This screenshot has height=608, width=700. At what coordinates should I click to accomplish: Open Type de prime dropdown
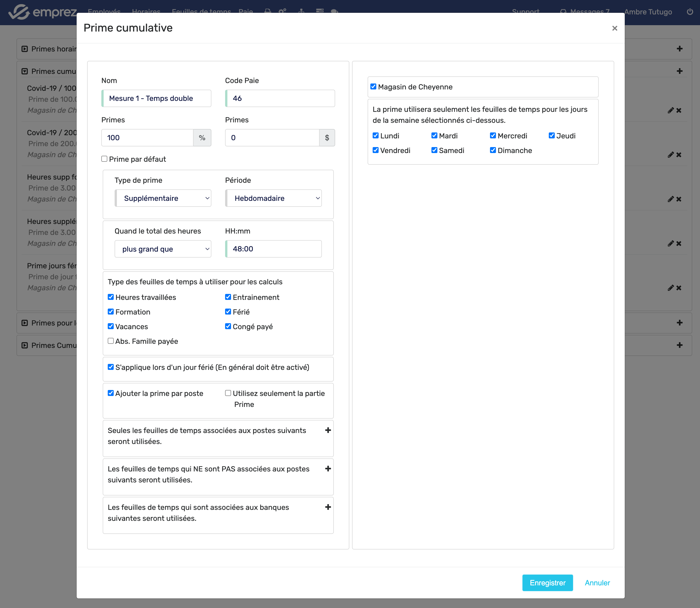click(x=163, y=198)
